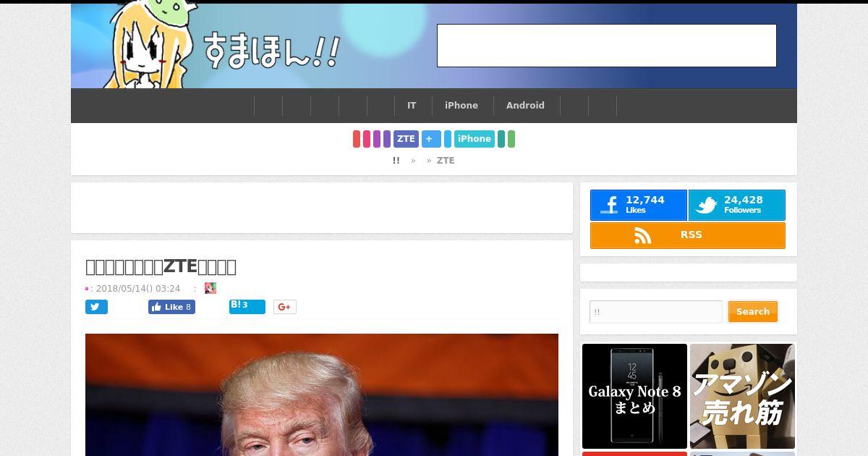868x456 pixels.
Task: Click the author avatar icon beside date
Action: pyautogui.click(x=210, y=288)
